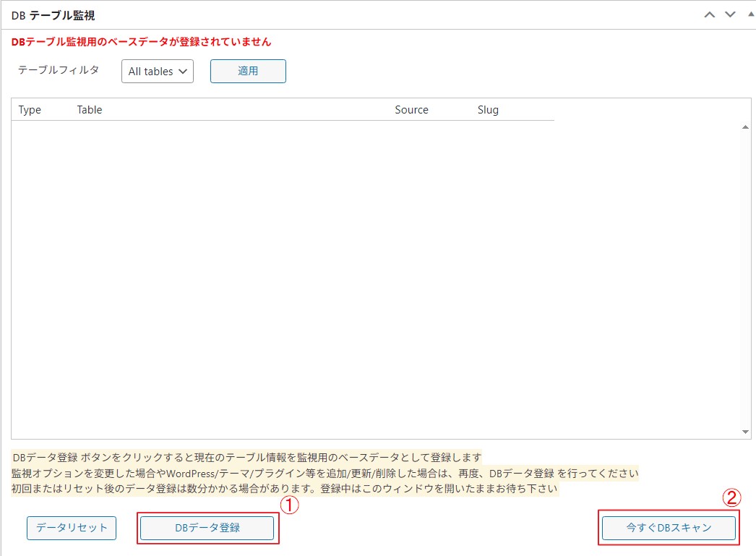This screenshot has width=756, height=556.
Task: Move the DB テーブル監視 panel up
Action: [x=710, y=14]
